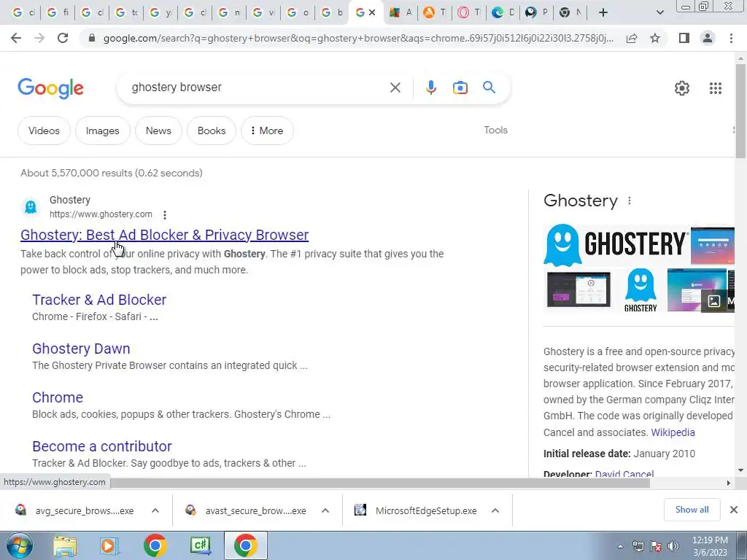This screenshot has width=747, height=560.
Task: Clear the search query with the X
Action: pyautogui.click(x=395, y=87)
